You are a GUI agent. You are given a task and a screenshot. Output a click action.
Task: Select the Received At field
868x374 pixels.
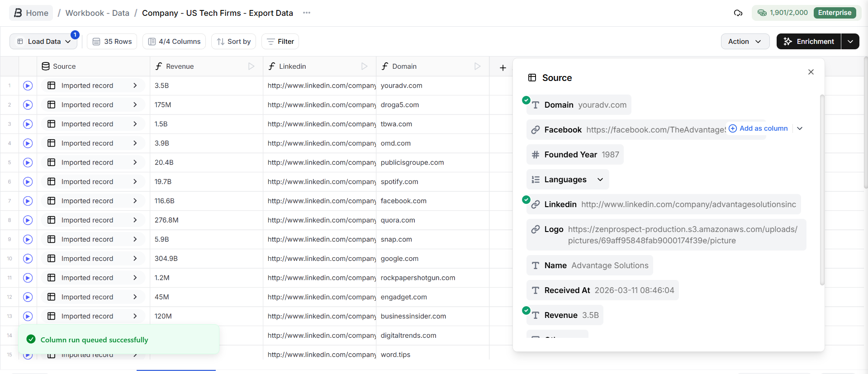pyautogui.click(x=602, y=290)
